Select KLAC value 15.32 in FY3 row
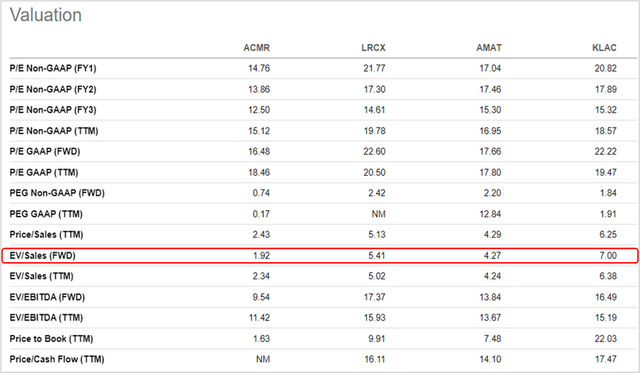 tap(605, 110)
